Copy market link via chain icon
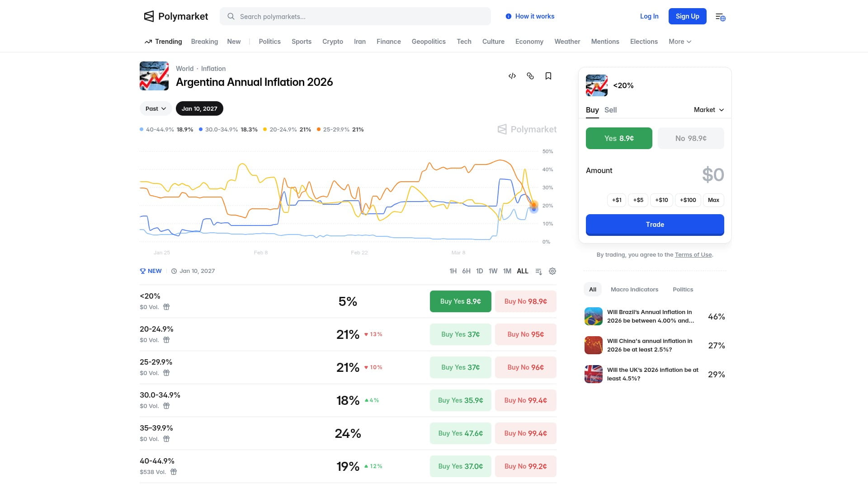Viewport: 868px width, 488px height. pyautogui.click(x=530, y=76)
